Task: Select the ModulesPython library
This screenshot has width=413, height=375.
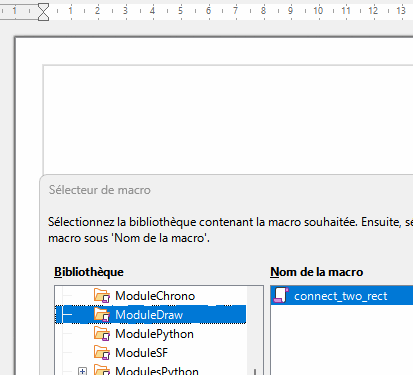Action: pos(157,371)
